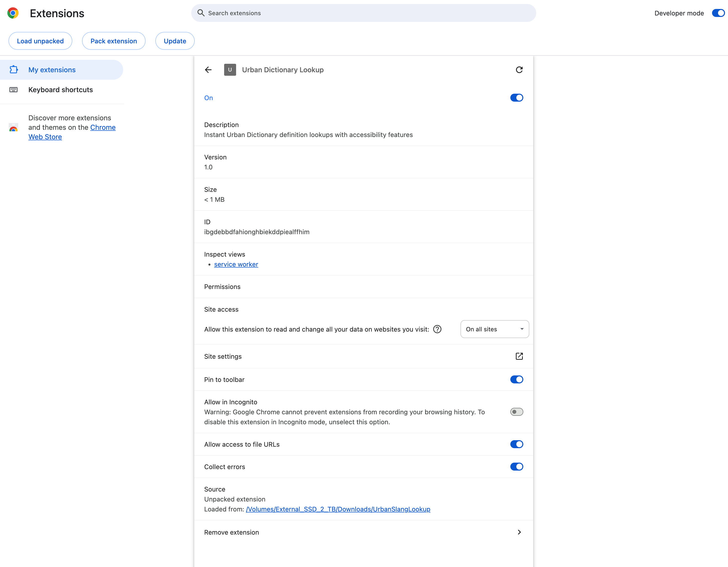Disable the Collect errors toggle

516,467
